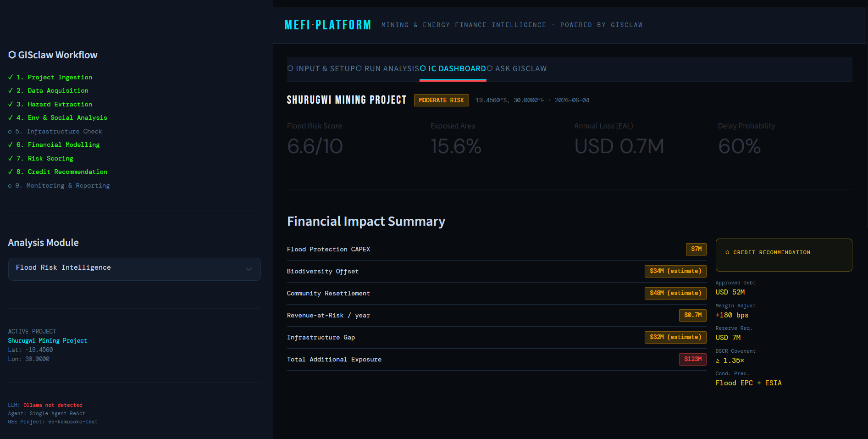Click the GEE Project ee-kamusoko-test line

pyautogui.click(x=53, y=422)
